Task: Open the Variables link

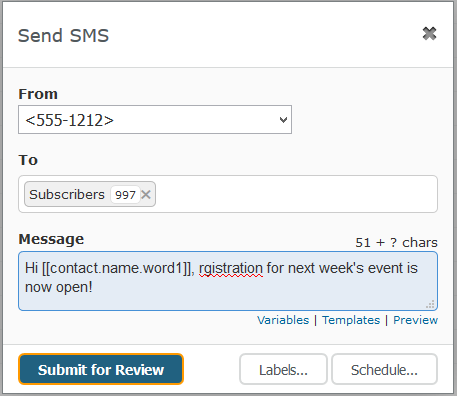Action: 283,320
